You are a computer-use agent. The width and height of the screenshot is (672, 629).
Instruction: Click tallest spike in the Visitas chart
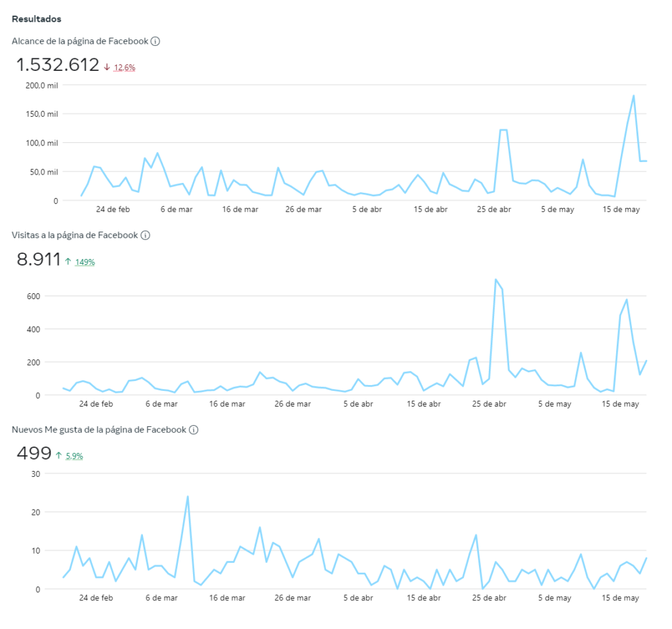coord(495,279)
